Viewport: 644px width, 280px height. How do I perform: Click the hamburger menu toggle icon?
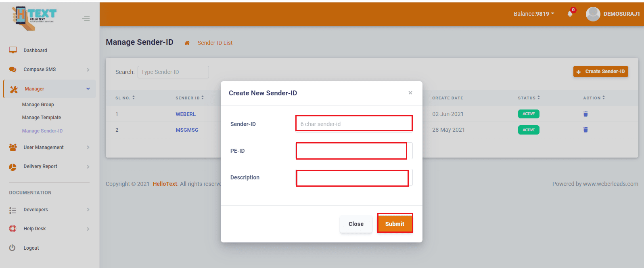86,18
